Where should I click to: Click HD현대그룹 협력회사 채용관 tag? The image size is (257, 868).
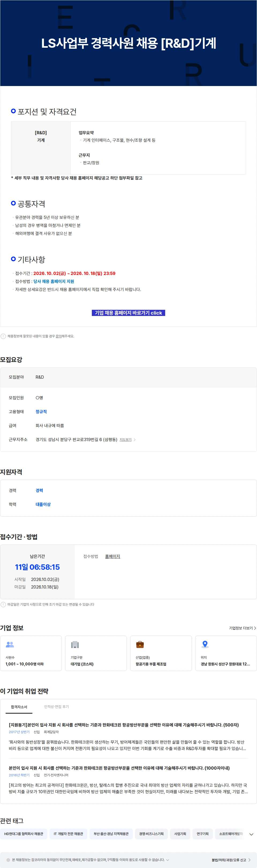(24, 834)
